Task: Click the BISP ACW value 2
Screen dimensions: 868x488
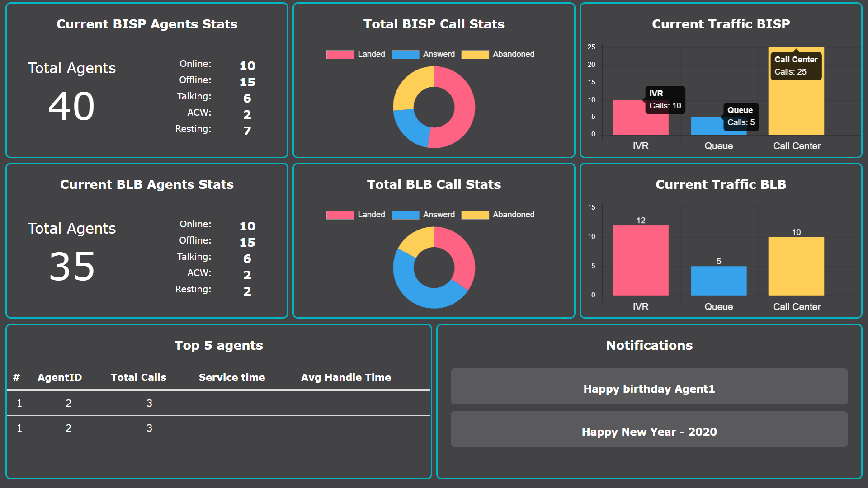Action: tap(247, 115)
